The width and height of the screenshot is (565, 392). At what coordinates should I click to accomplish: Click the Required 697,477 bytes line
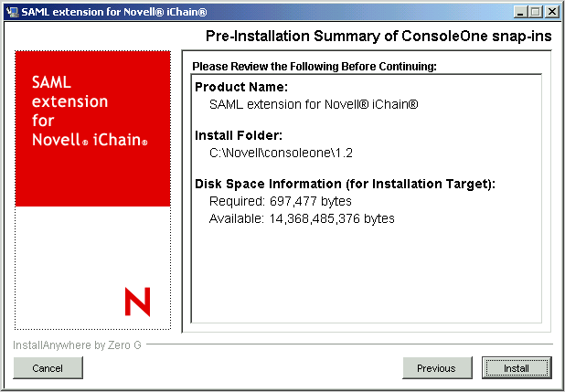tap(280, 201)
